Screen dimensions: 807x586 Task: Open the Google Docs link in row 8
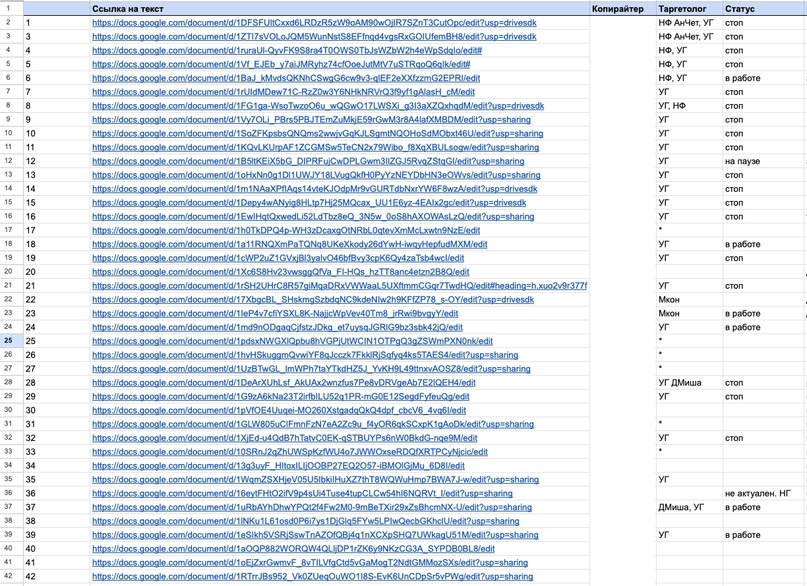point(318,106)
